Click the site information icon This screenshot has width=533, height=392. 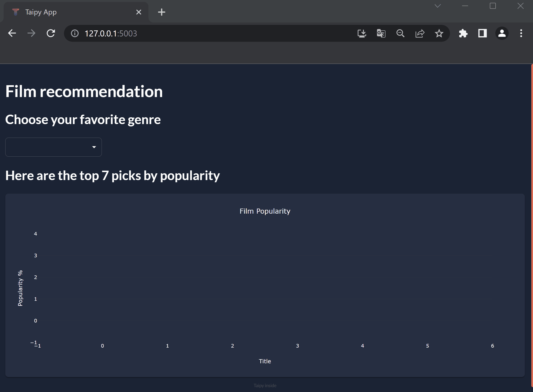75,33
